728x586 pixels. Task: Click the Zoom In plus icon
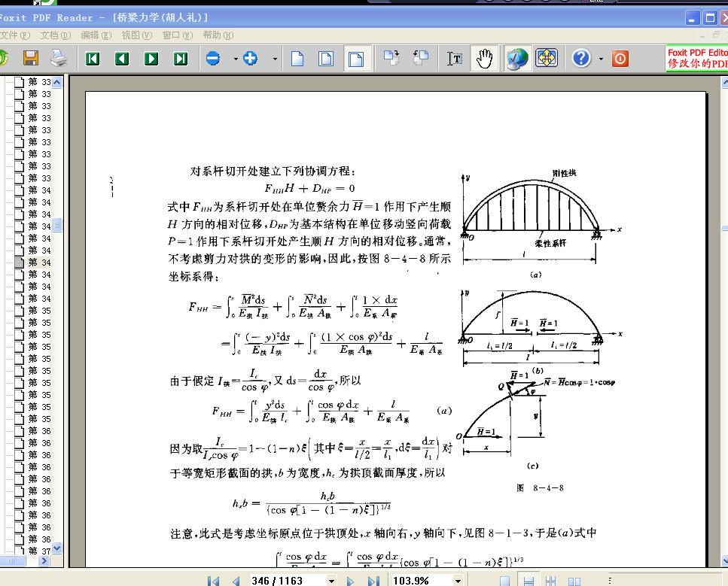[x=251, y=59]
